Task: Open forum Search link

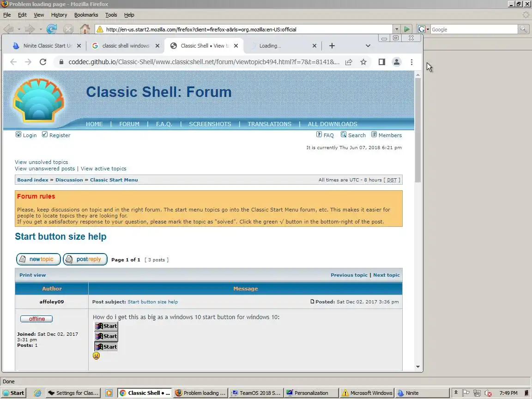Action: pyautogui.click(x=353, y=135)
